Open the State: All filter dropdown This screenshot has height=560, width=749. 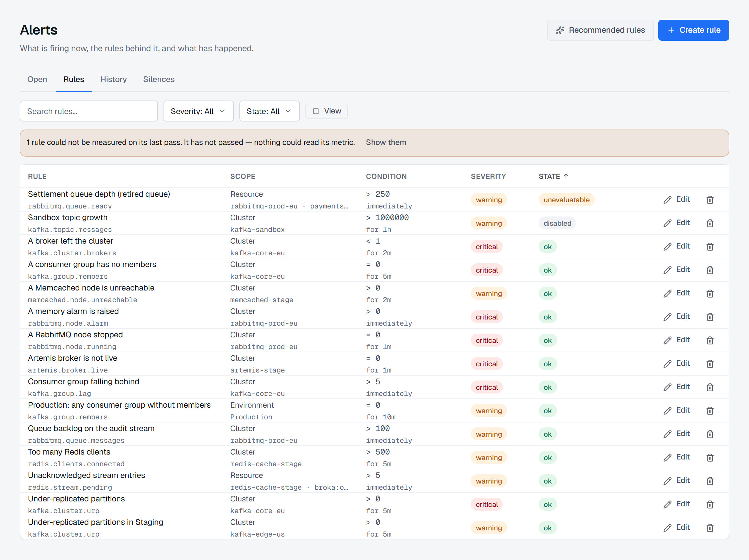pos(269,111)
